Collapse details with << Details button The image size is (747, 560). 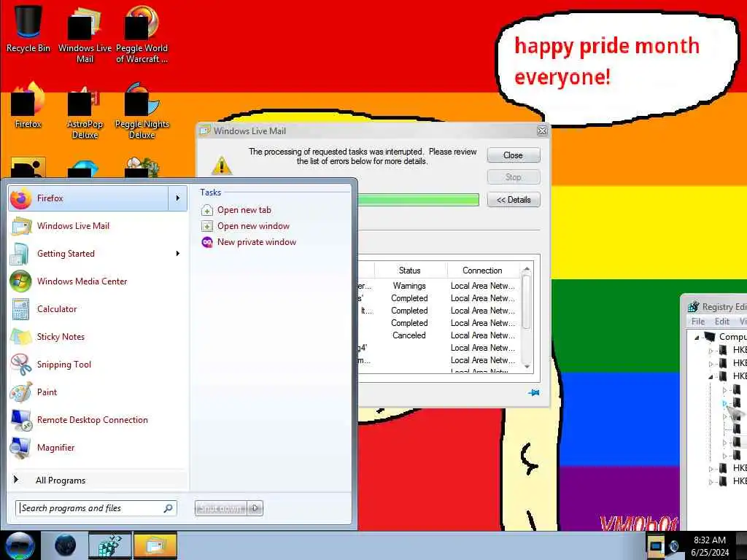click(x=514, y=200)
